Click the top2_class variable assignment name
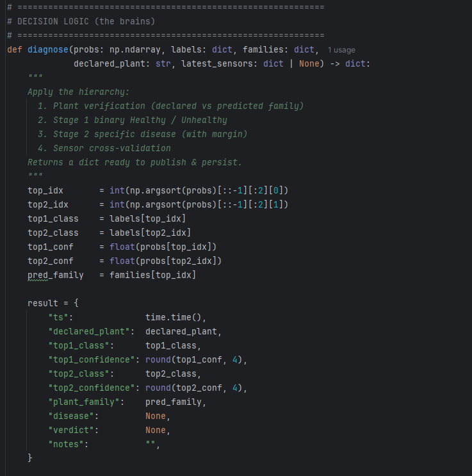 tap(53, 233)
